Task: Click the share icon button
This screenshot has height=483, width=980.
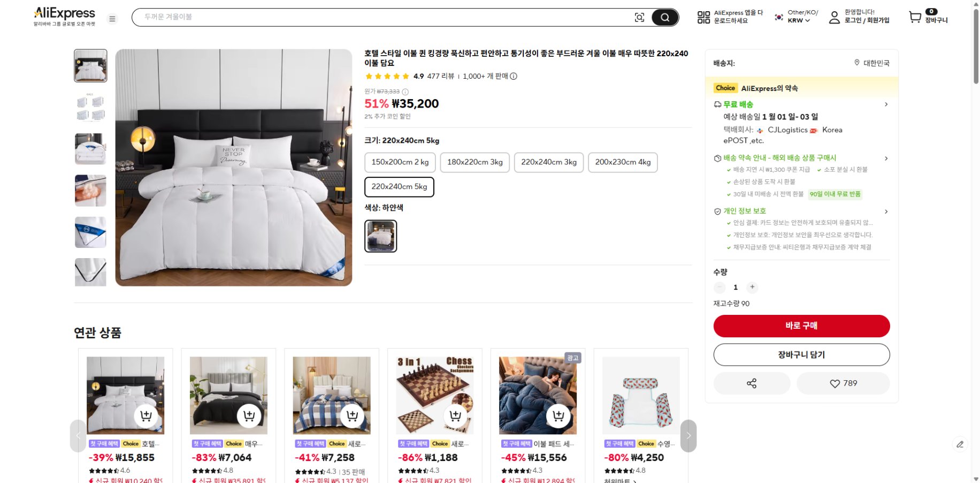Action: pos(752,383)
